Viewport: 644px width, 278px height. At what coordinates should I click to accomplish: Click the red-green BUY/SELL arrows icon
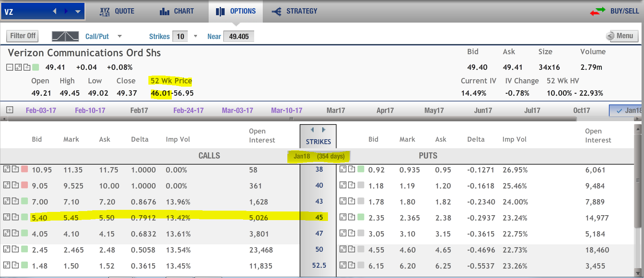pyautogui.click(x=598, y=11)
